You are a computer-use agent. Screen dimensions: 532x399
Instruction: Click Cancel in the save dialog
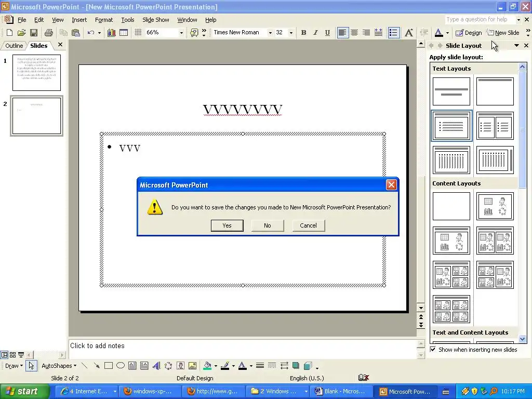click(308, 225)
